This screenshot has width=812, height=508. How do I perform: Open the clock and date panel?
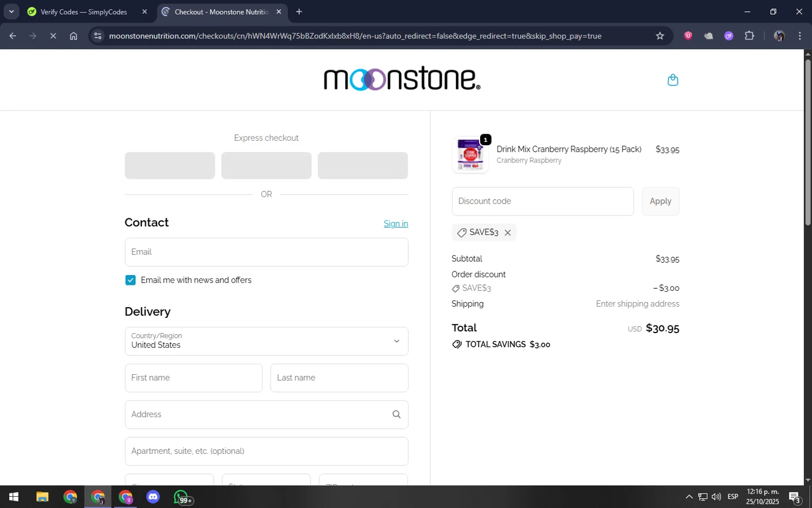(x=763, y=497)
